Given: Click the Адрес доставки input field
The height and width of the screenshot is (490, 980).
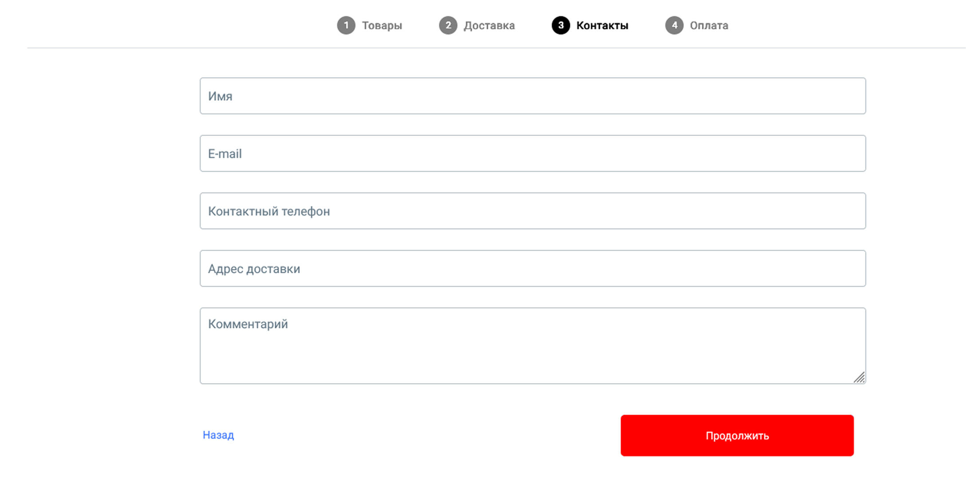Looking at the screenshot, I should pos(533,269).
